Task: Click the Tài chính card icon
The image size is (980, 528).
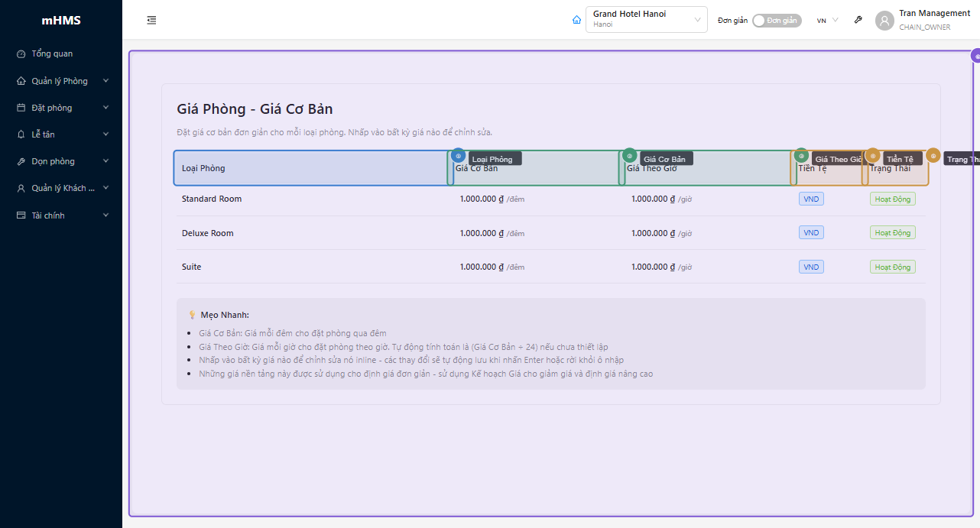Action: (21, 215)
